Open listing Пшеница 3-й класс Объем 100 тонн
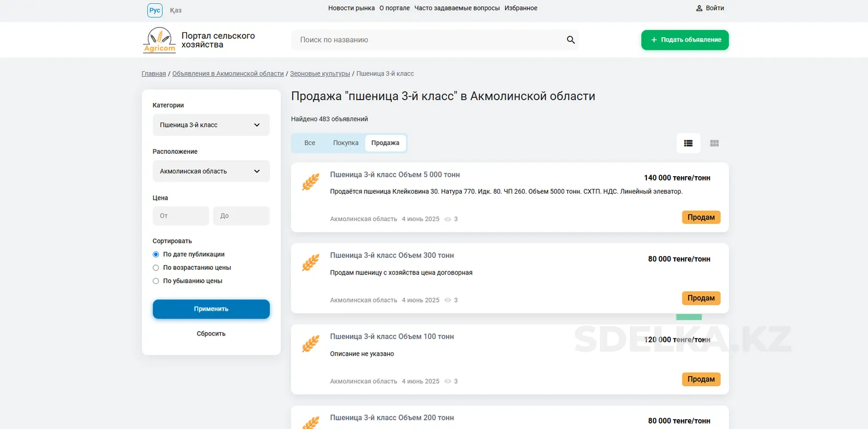Image resolution: width=868 pixels, height=429 pixels. (x=392, y=337)
